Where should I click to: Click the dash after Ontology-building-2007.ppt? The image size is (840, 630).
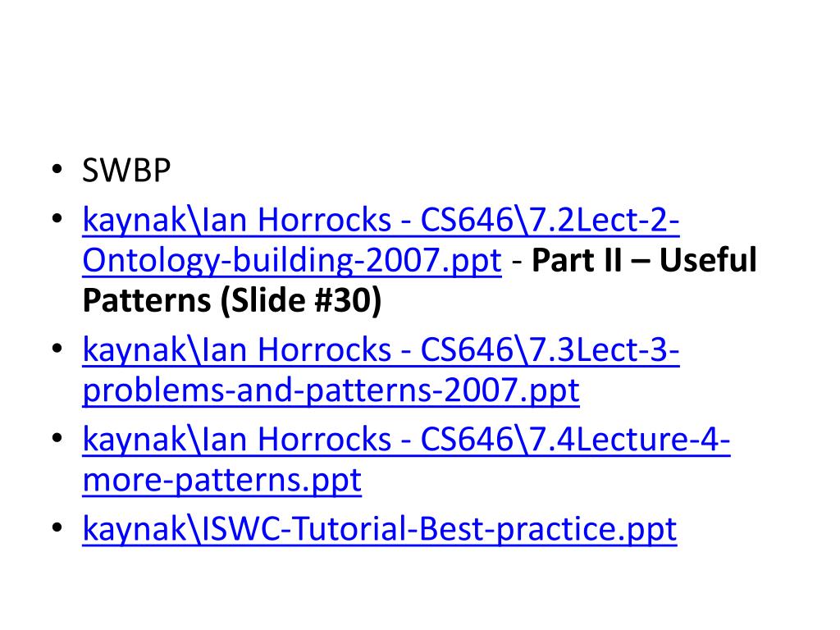pyautogui.click(x=517, y=263)
